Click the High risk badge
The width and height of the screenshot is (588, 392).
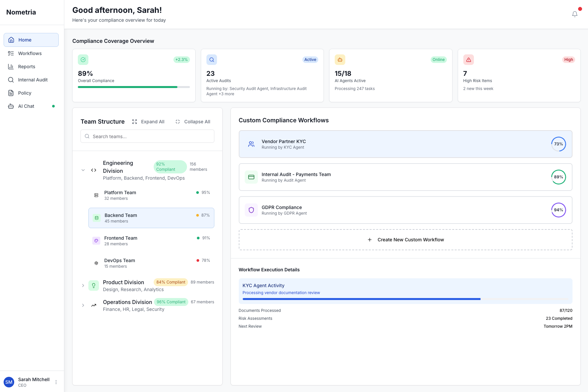point(569,60)
